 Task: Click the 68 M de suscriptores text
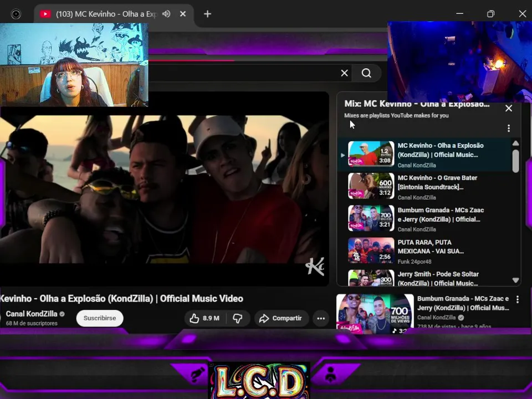[32, 323]
